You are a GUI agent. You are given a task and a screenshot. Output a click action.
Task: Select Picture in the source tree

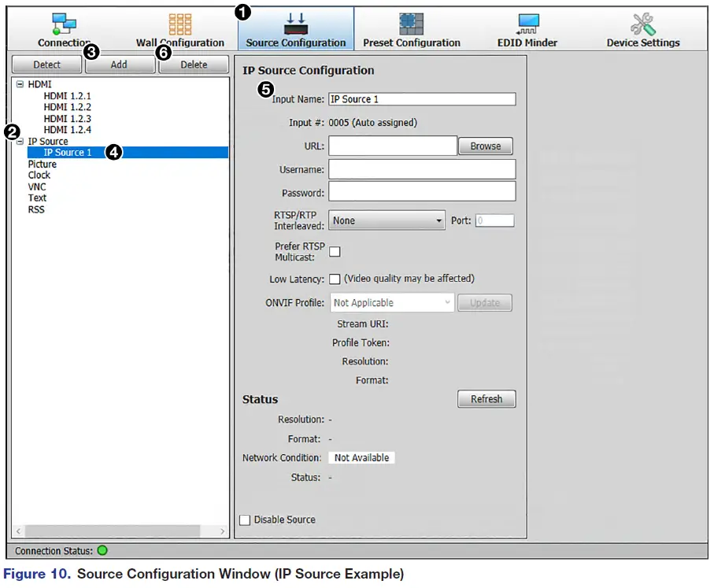tap(42, 164)
